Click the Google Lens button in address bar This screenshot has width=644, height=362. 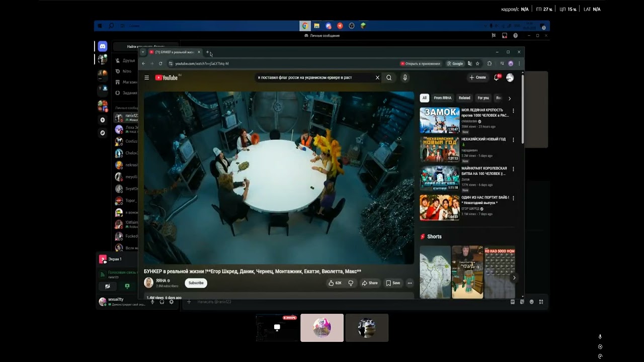click(455, 63)
